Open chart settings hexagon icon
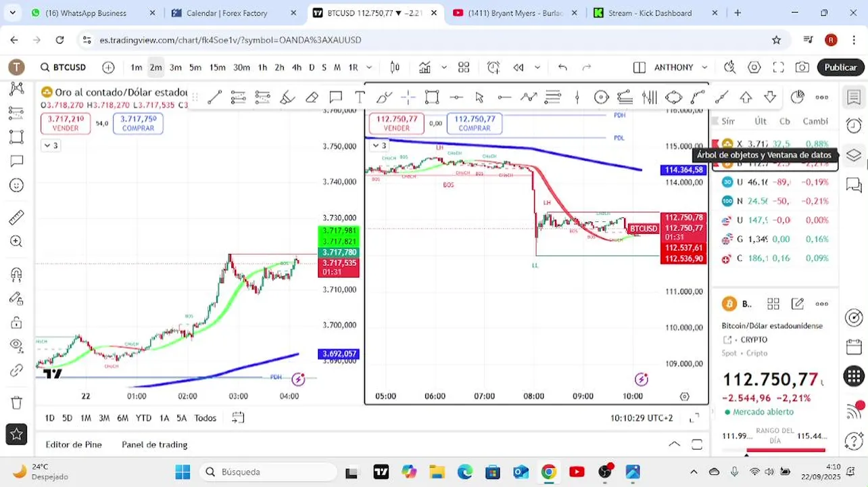Screen dimensions: 868x487 [x=754, y=67]
